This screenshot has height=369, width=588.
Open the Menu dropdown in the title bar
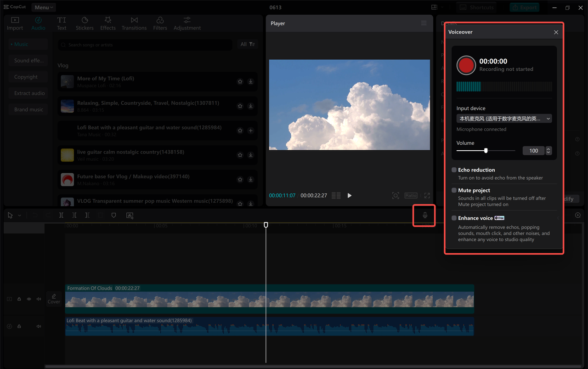(43, 7)
